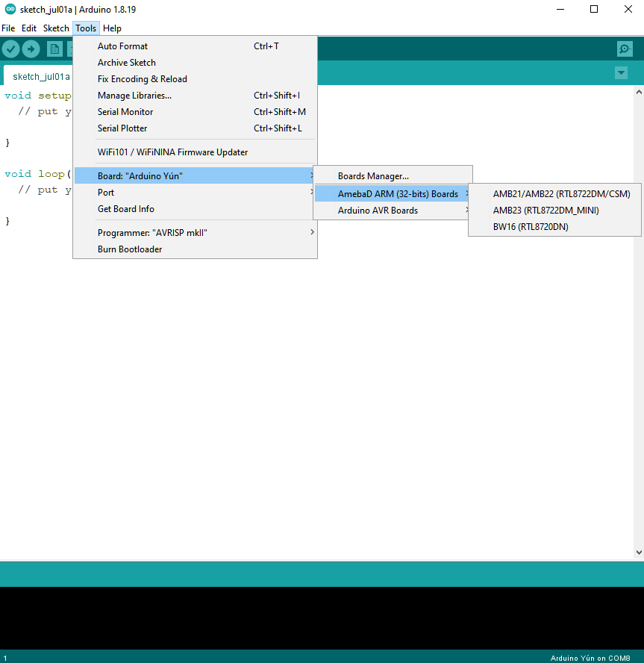Open the tab options dropdown arrow
The image size is (644, 663).
[621, 72]
